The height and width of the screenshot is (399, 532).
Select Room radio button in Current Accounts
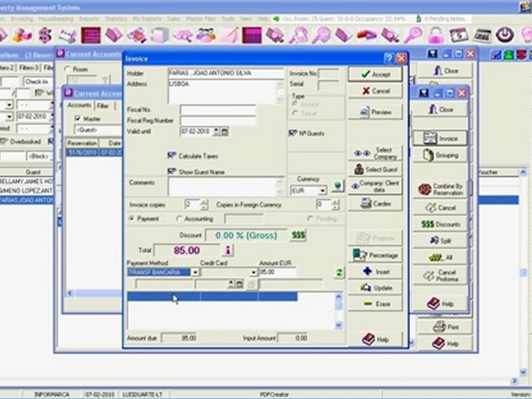[x=67, y=69]
